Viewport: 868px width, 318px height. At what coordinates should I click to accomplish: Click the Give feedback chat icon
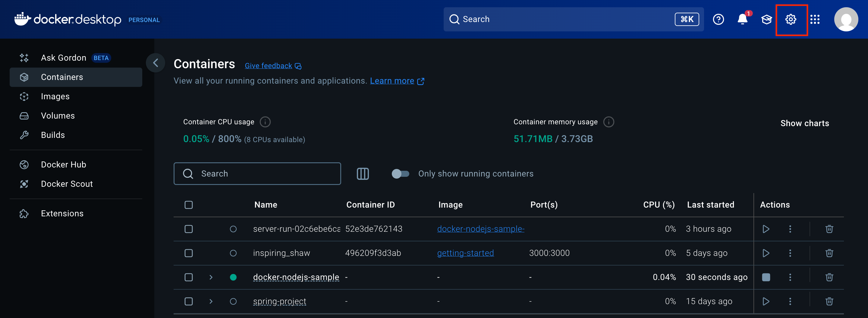pyautogui.click(x=298, y=66)
